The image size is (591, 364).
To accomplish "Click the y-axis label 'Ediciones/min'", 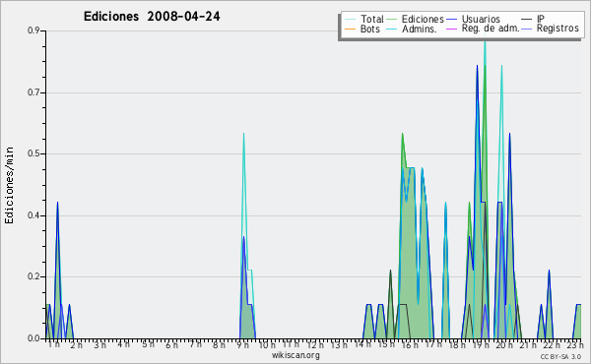I will tap(9, 185).
